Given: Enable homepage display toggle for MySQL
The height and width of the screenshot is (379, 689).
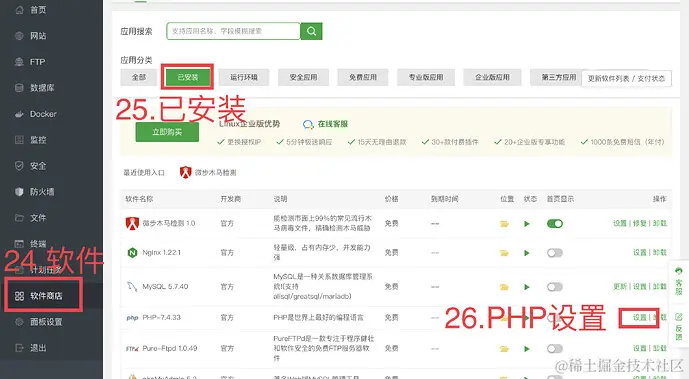Looking at the screenshot, I should click(x=555, y=287).
